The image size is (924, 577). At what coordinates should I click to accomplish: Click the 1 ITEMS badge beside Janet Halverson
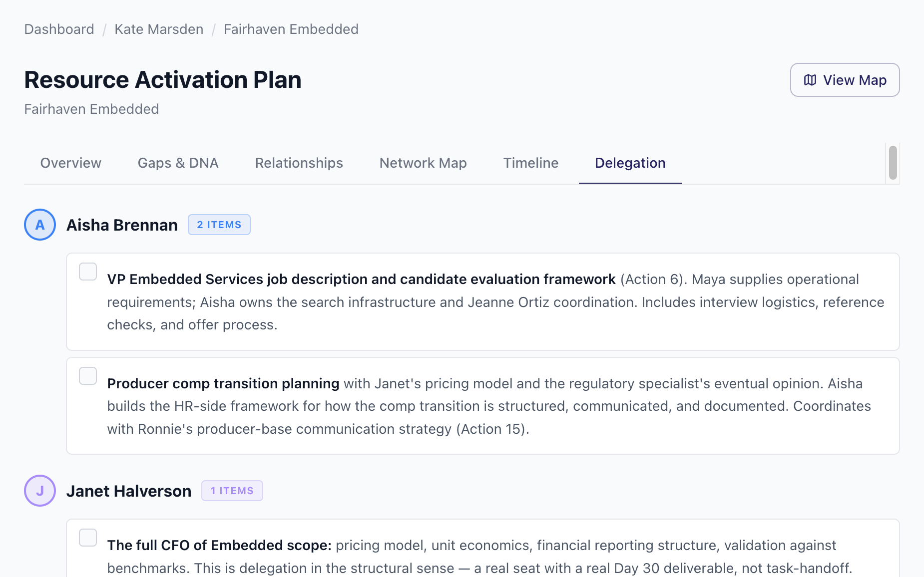tap(232, 491)
